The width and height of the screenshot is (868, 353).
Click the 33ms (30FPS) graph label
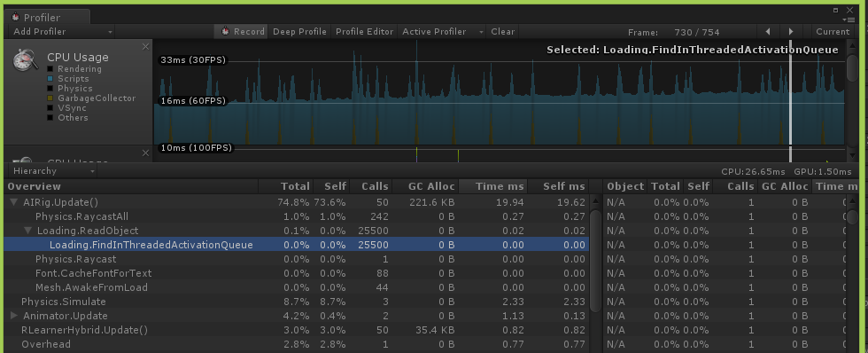[193, 59]
